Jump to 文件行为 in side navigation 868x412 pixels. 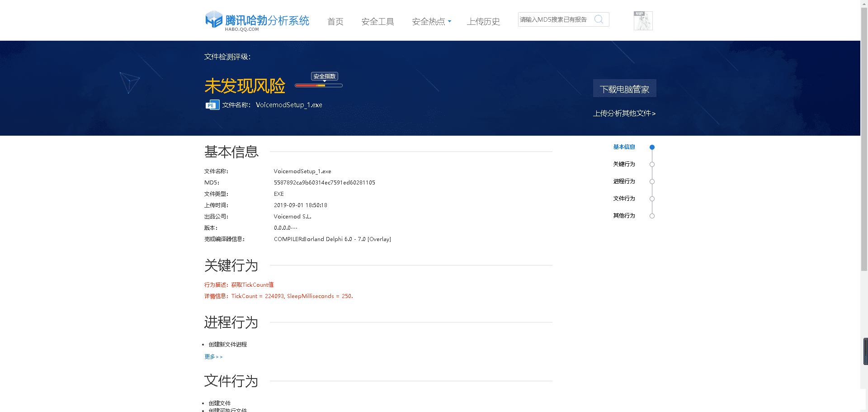coord(624,199)
